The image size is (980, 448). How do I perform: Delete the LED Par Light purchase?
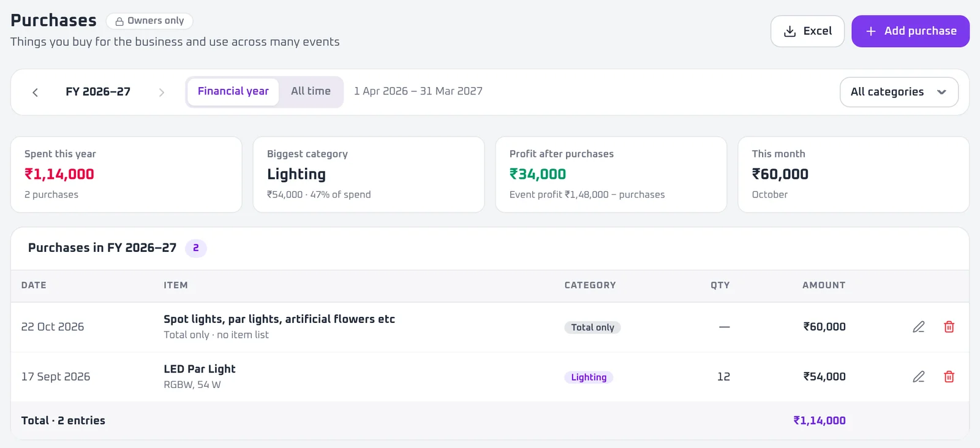(x=949, y=377)
